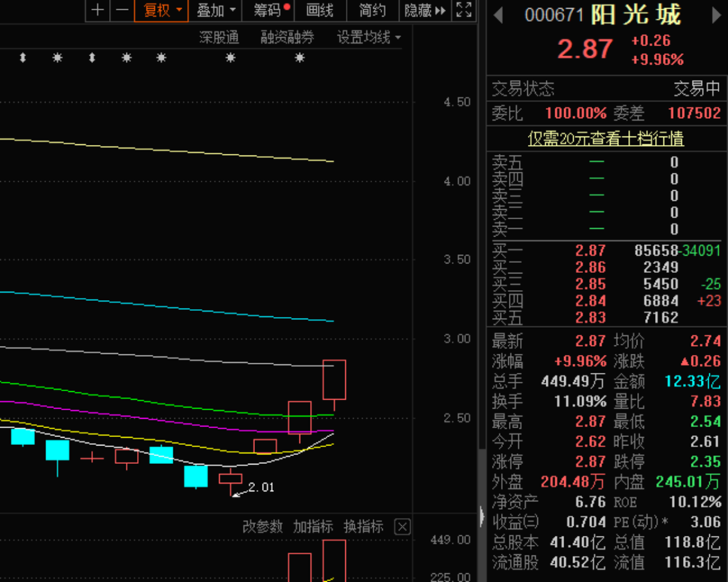Zoom out the chart with the minus button

(122, 10)
